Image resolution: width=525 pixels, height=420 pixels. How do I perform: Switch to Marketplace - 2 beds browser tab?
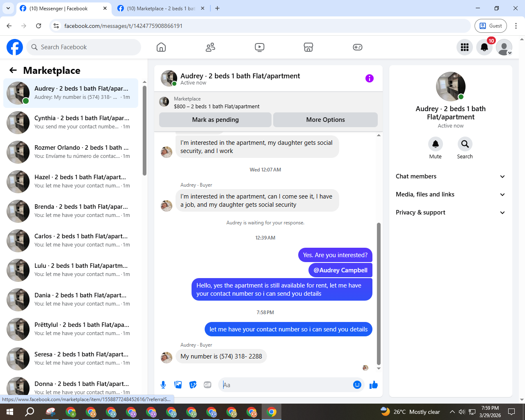(x=161, y=9)
